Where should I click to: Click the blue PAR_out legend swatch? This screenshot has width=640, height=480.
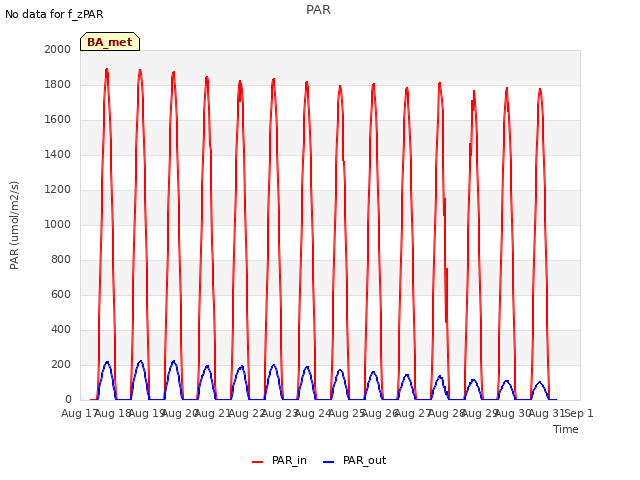329,462
